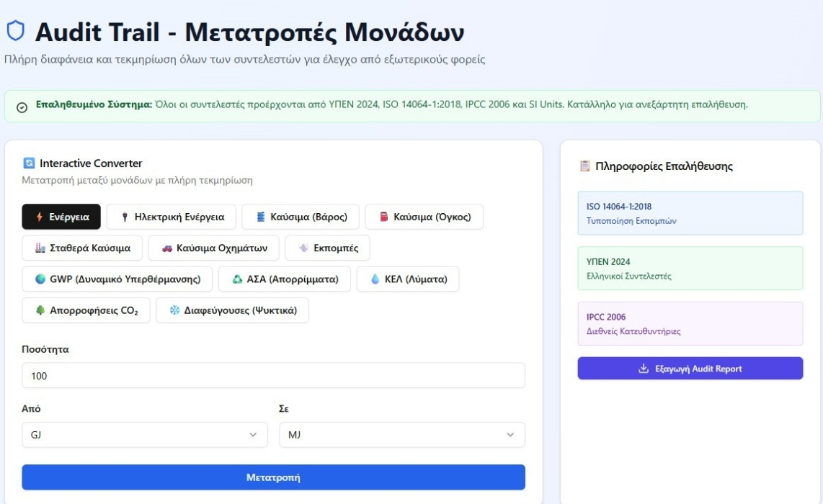Switch to the Καύσιμα (Βάρος) category
This screenshot has height=504, width=823.
(x=301, y=217)
